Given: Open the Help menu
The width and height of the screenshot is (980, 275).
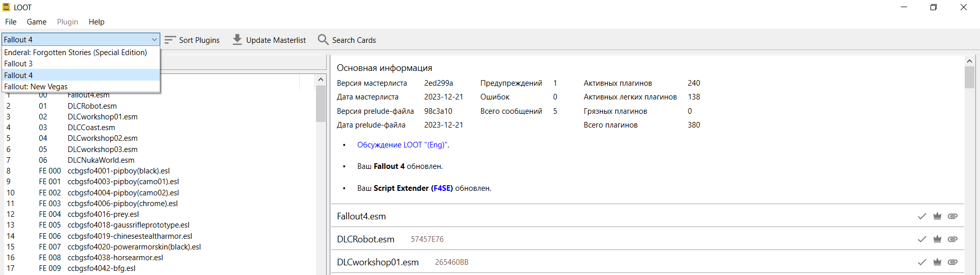Looking at the screenshot, I should click(x=96, y=22).
